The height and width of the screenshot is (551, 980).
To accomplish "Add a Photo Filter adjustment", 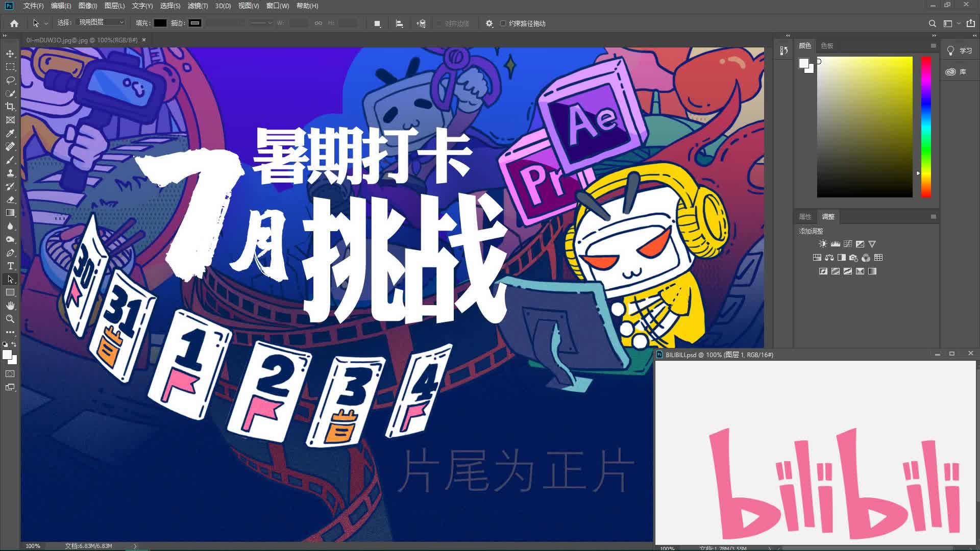I will (853, 258).
